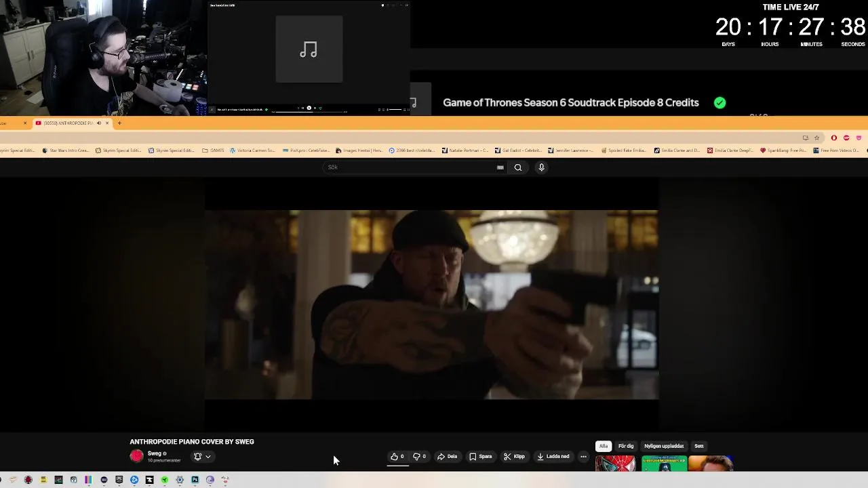
Task: Open the Jennifer Lawrence bookmark
Action: (x=570, y=150)
